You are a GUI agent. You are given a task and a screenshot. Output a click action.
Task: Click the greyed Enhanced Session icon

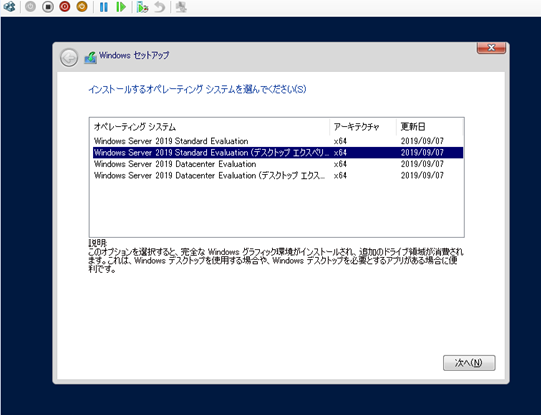[181, 7]
